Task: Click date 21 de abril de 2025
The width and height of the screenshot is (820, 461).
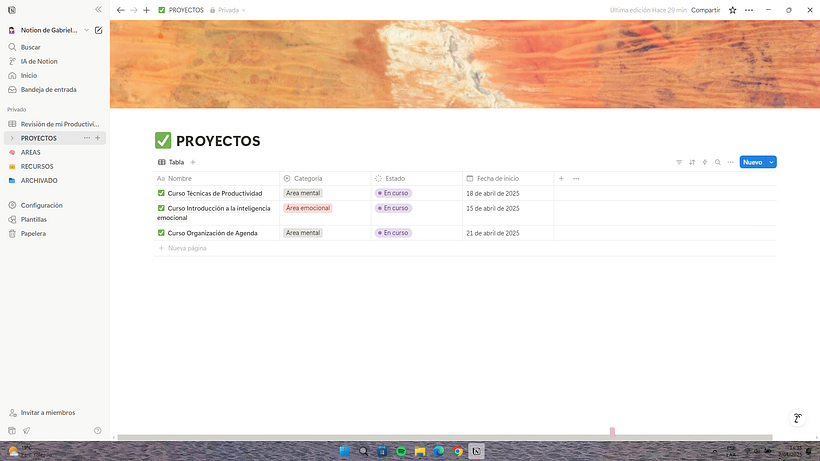Action: point(493,233)
